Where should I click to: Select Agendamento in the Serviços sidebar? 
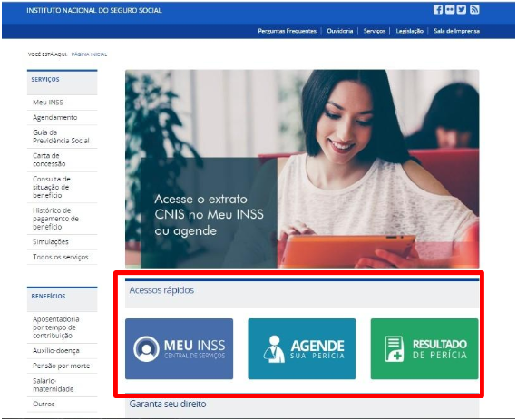[x=55, y=117]
